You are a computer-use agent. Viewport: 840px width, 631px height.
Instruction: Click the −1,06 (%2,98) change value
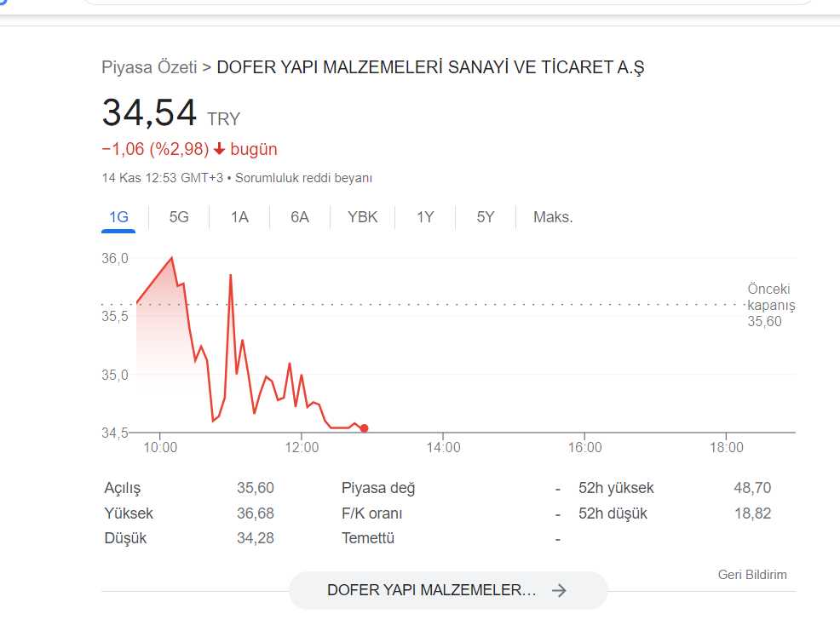pyautogui.click(x=155, y=149)
